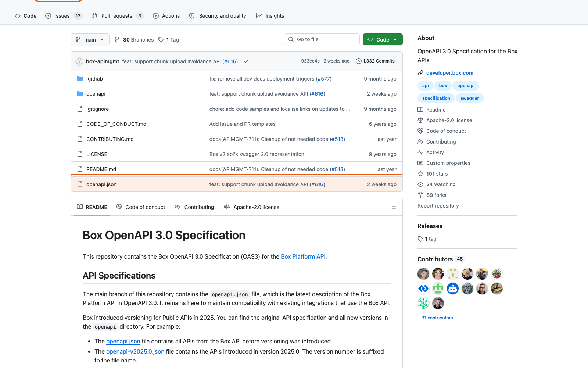This screenshot has width=588, height=368.
Task: Open the box-apimgmt avatar icon
Action: click(x=79, y=61)
